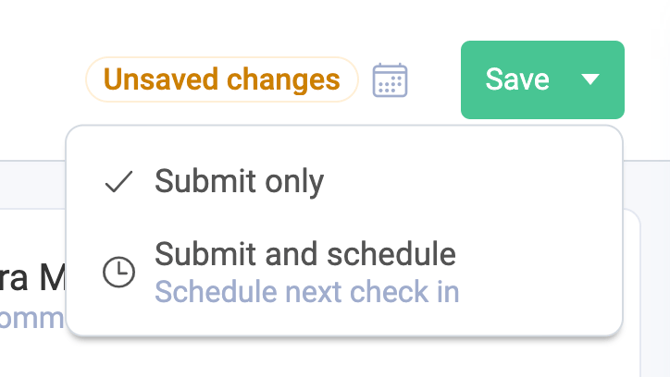
Task: Click the clock icon in menu
Action: click(x=119, y=272)
